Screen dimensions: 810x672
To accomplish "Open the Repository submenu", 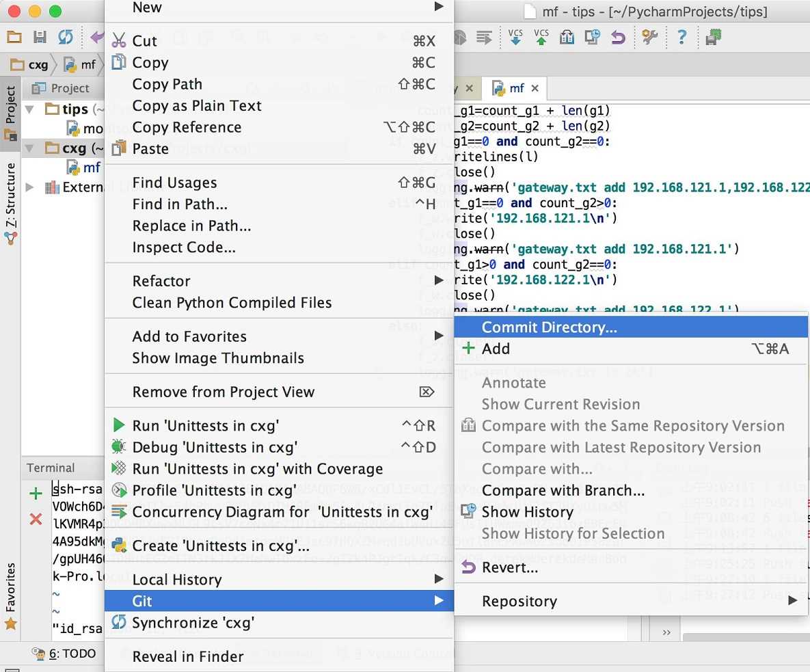I will pos(519,602).
